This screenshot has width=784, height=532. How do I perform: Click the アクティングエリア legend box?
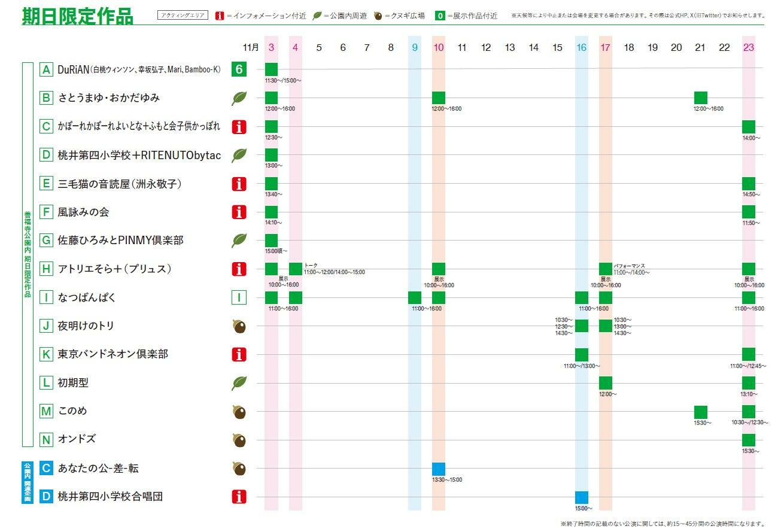pos(183,16)
